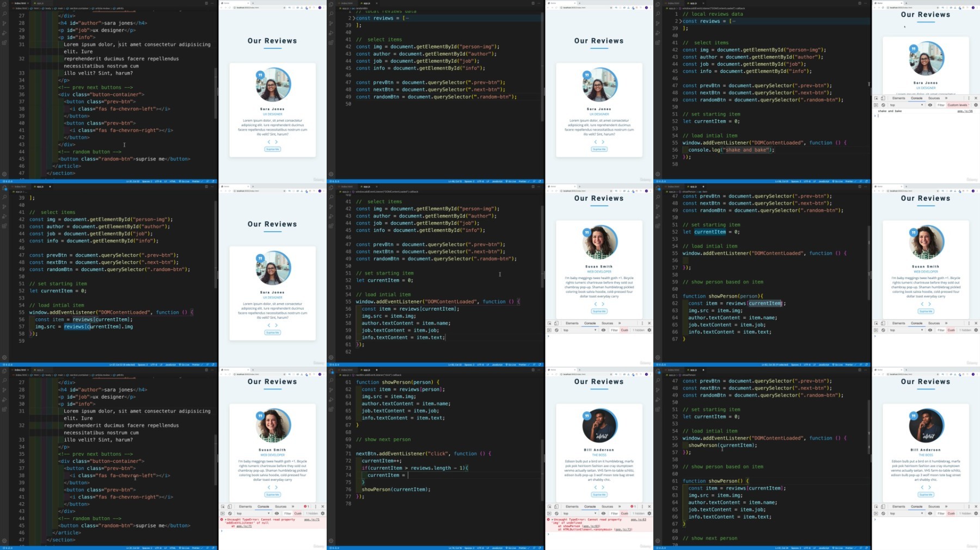This screenshot has width=980, height=550.
Task: Open error count badge in 'img of undefined' DevTools
Action: coord(633,506)
